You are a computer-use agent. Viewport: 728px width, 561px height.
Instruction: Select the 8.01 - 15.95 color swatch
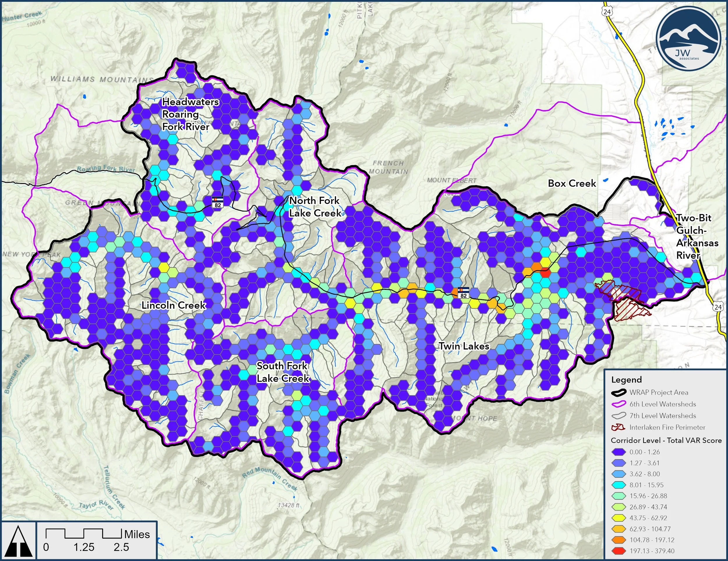click(619, 485)
